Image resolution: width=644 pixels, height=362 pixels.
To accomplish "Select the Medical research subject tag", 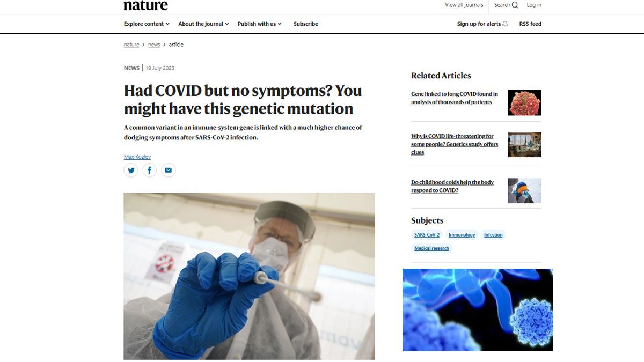I will pos(431,248).
